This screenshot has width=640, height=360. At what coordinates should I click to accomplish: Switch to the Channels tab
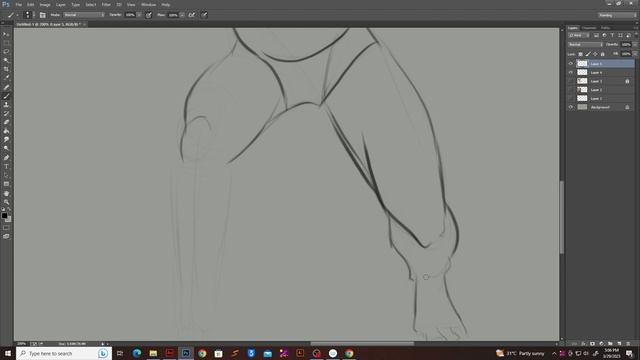(x=589, y=28)
